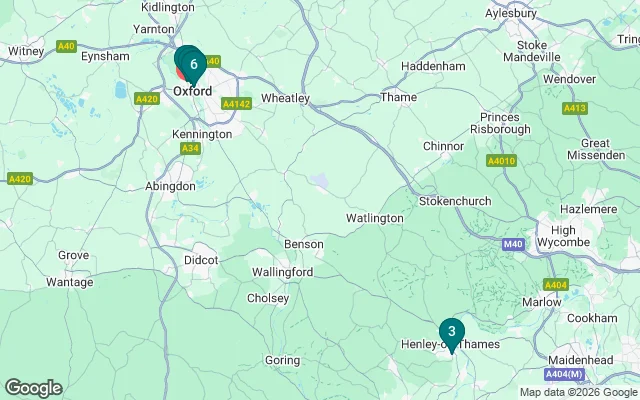Click the A34 road shield below Kennington
The image size is (640, 400).
click(190, 148)
